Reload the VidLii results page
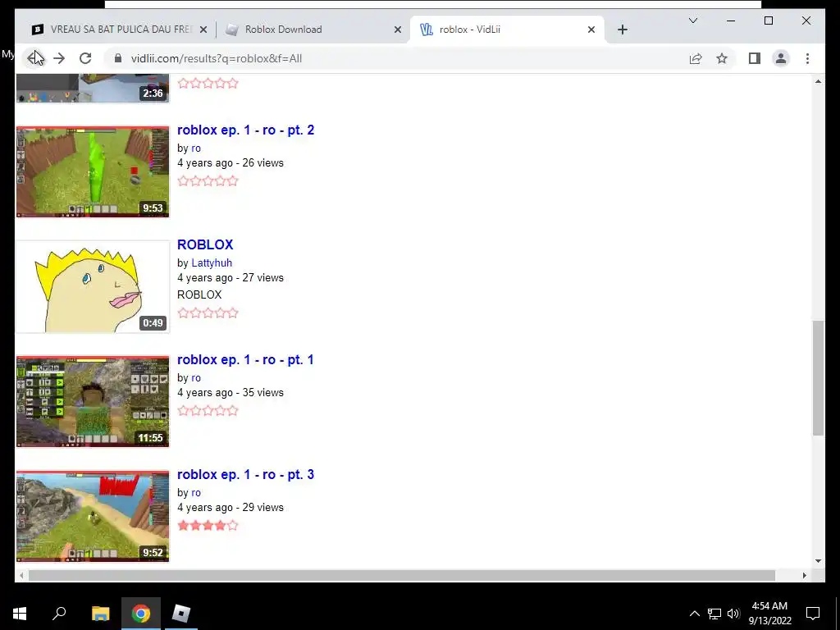This screenshot has width=840, height=630. pos(85,58)
